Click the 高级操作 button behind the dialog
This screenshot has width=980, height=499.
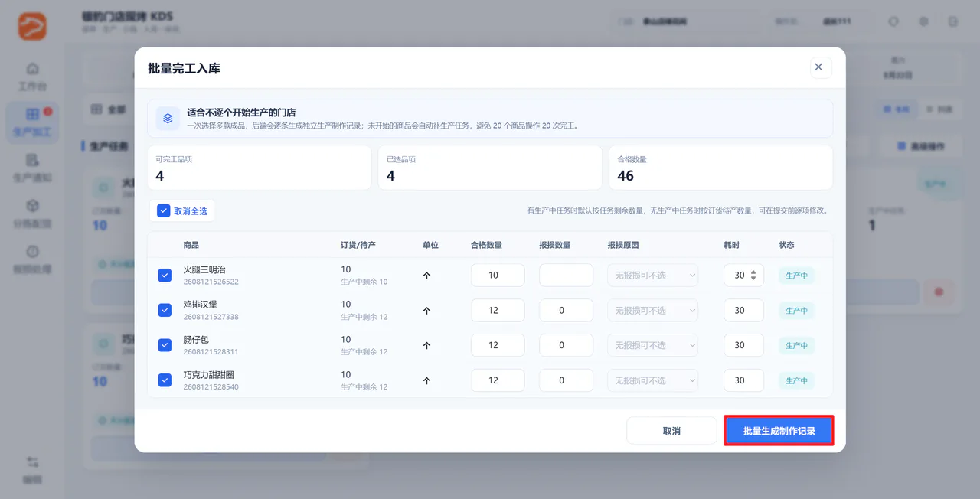tap(921, 146)
